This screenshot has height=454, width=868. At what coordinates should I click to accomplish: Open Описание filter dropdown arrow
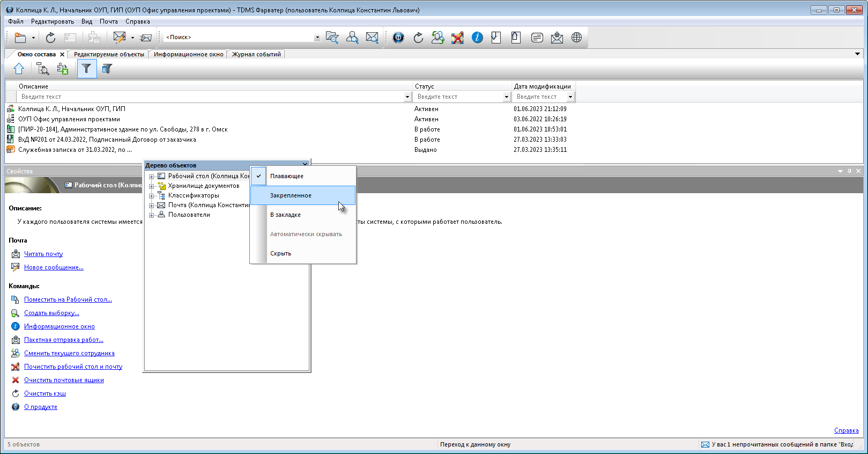point(407,97)
